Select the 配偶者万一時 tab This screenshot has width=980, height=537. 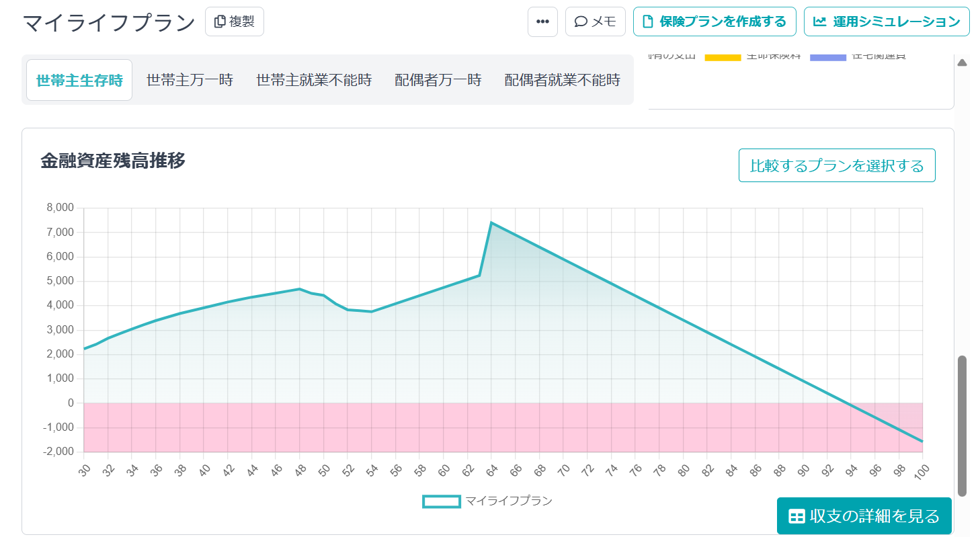click(x=438, y=79)
